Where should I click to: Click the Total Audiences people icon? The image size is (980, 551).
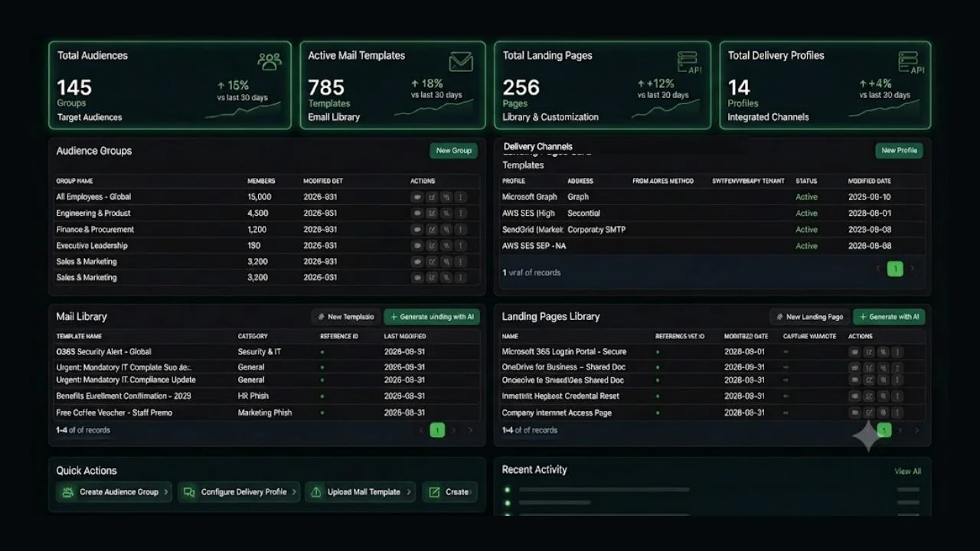[x=269, y=61]
